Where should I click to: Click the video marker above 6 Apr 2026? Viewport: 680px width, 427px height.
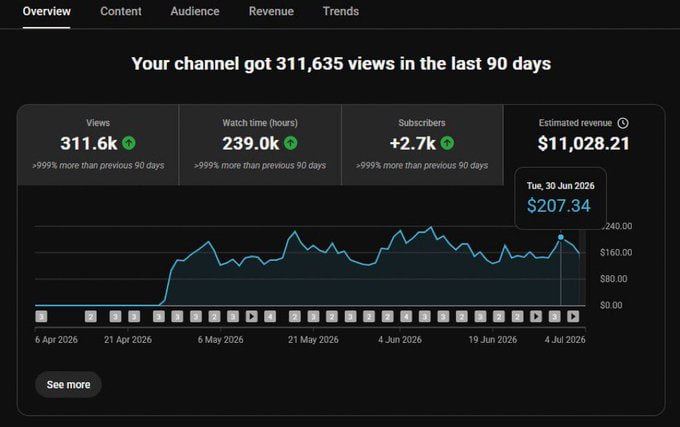[41, 316]
